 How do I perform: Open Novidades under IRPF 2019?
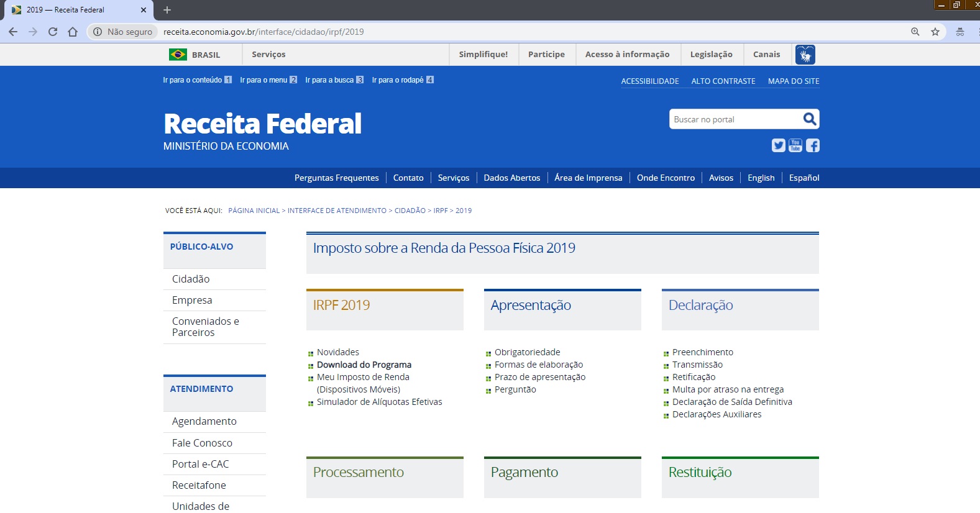point(338,352)
